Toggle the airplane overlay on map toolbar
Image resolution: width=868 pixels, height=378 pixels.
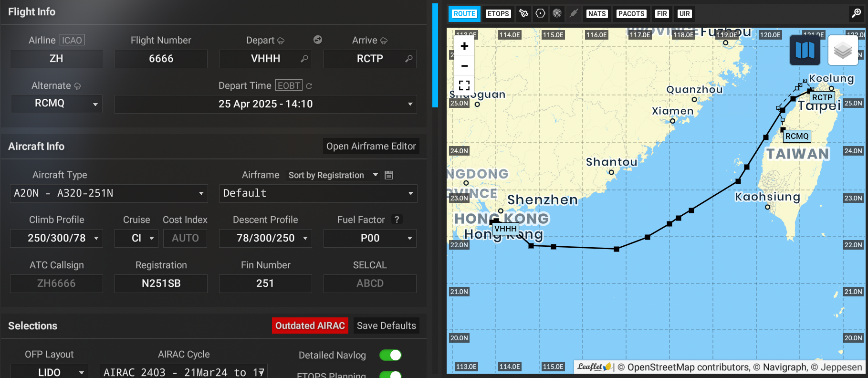[x=574, y=13]
